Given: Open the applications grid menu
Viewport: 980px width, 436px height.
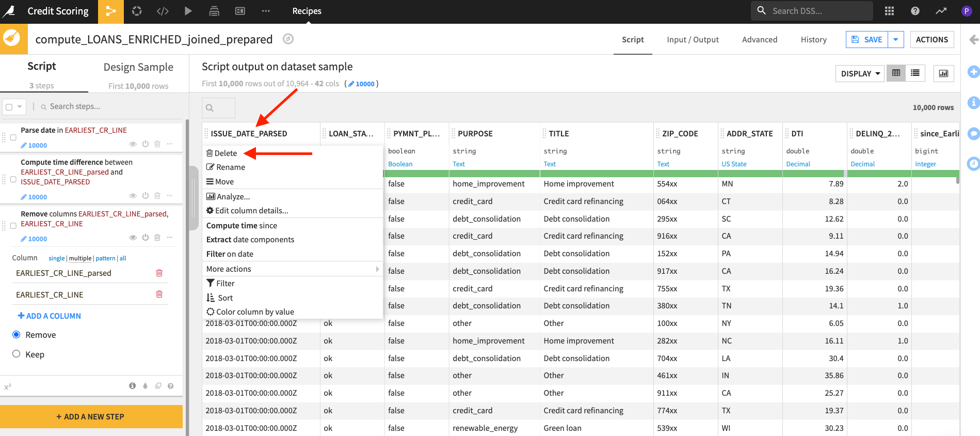Looking at the screenshot, I should click(x=889, y=11).
